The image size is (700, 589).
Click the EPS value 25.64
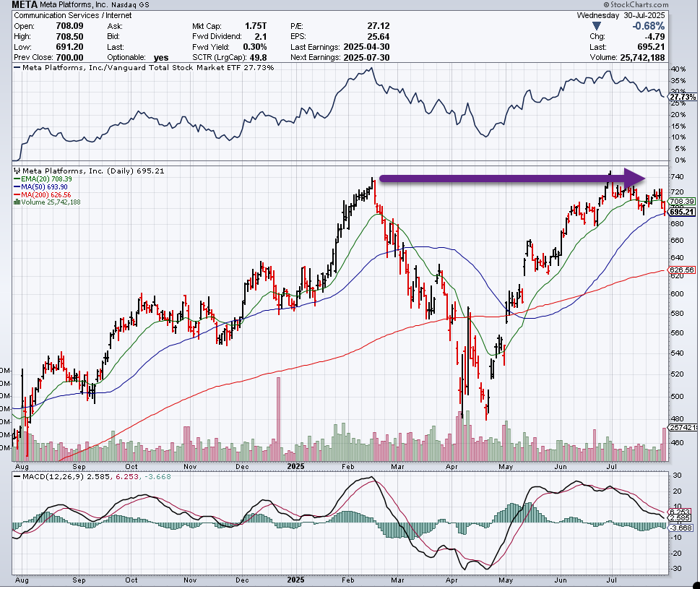click(378, 37)
